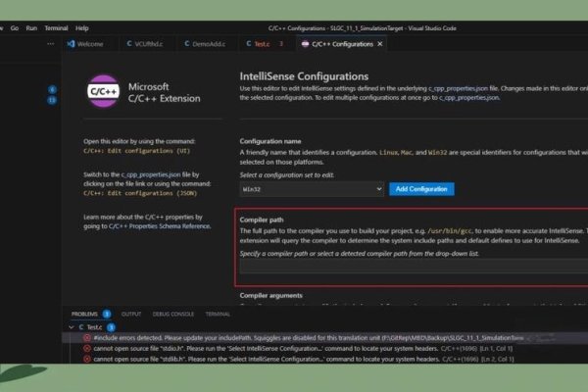
Task: Switch to the Output panel tab
Action: point(131,314)
